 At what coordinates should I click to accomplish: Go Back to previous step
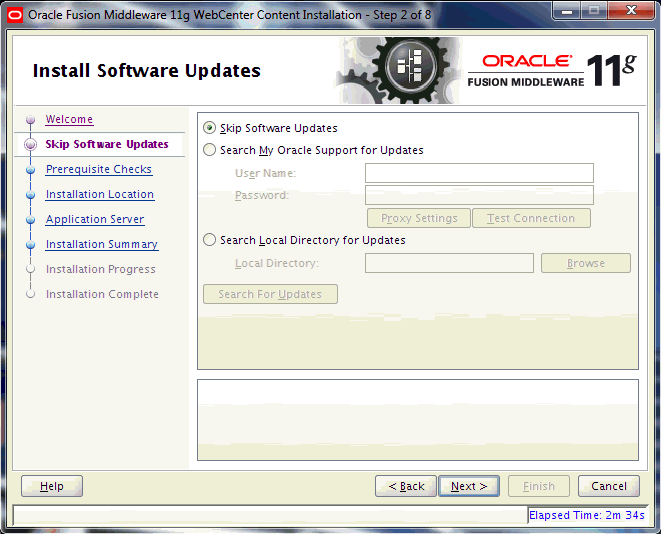[406, 486]
